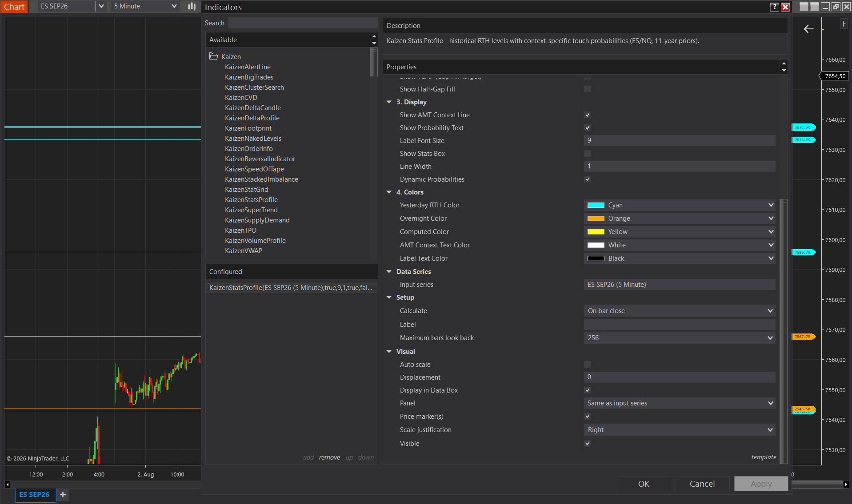Viewport: 852px width, 504px height.
Task: Select KaizenVolumeProfile indicator
Action: [255, 241]
